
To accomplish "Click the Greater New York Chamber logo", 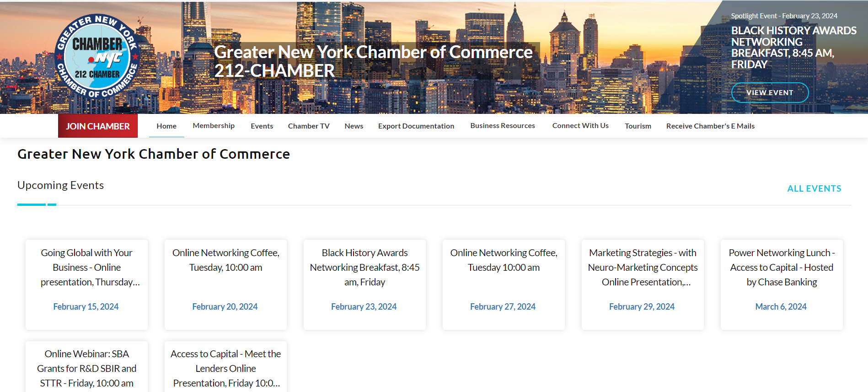I will point(97,57).
